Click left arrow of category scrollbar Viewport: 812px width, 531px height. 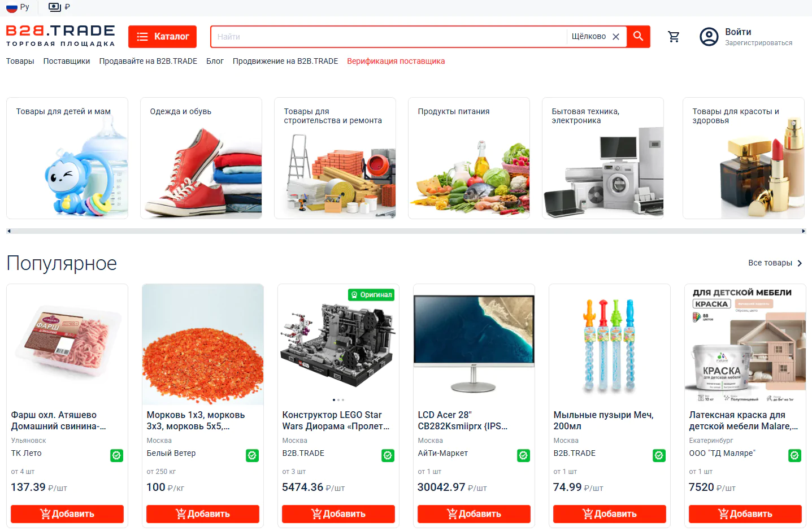click(x=8, y=231)
